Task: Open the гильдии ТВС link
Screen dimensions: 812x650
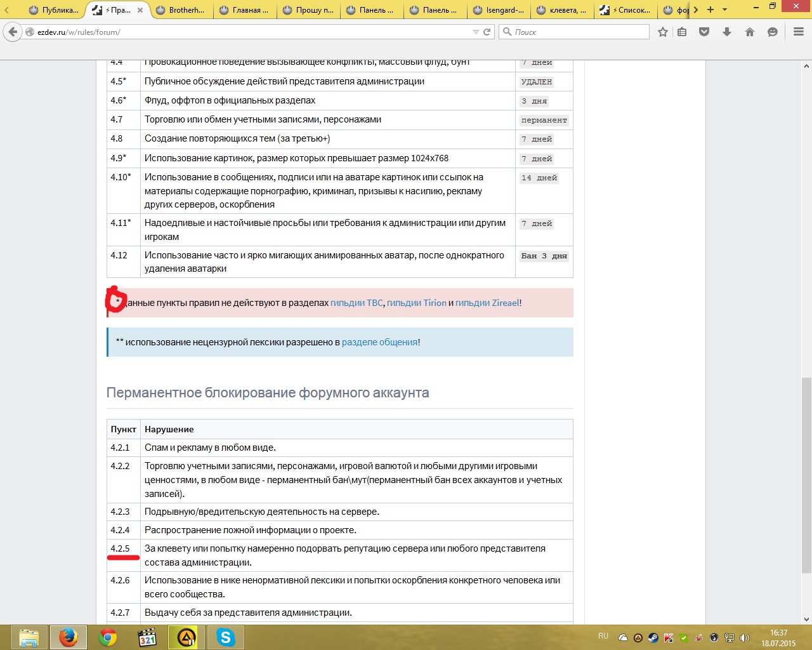Action: (357, 303)
